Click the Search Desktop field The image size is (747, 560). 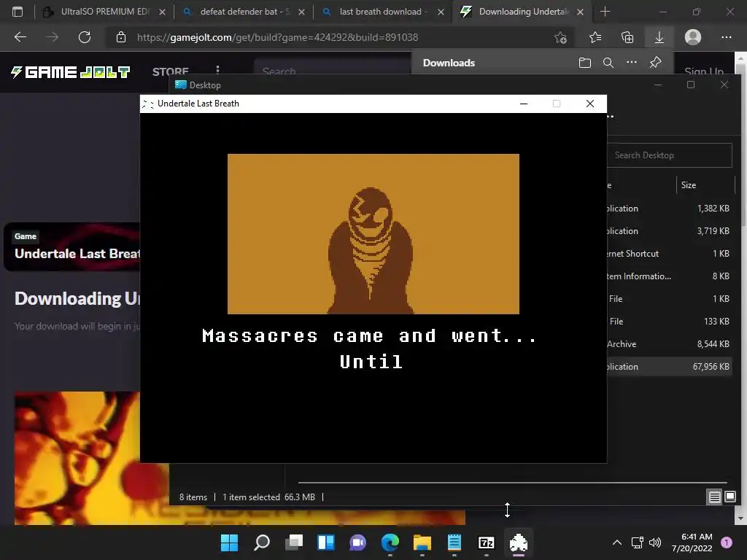pos(669,155)
